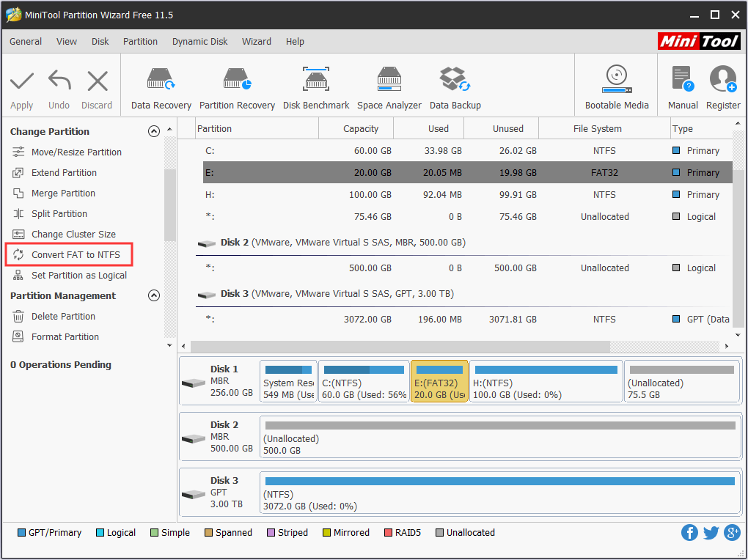Select the E: FAT32 partition block
Image resolution: width=748 pixels, height=560 pixels.
click(x=439, y=380)
